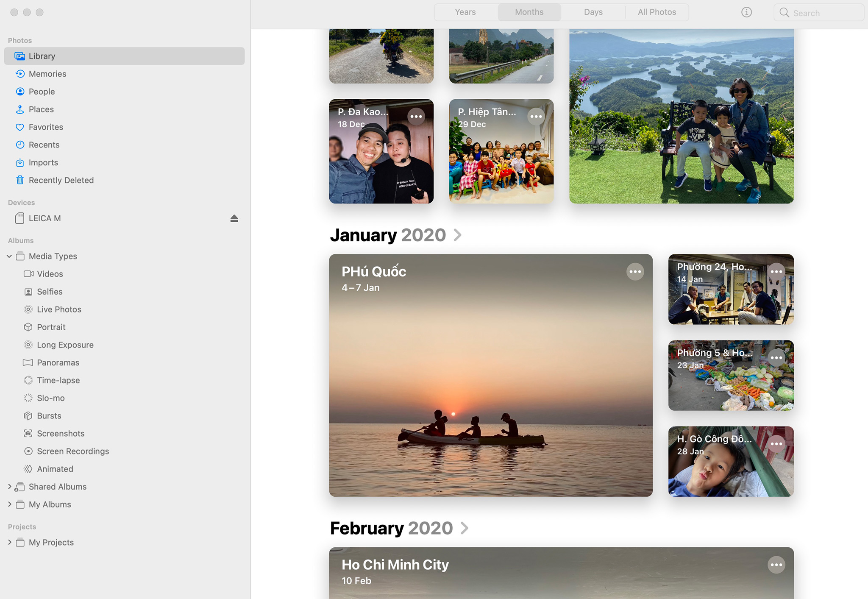868x599 pixels.
Task: Select the Recents clock icon
Action: (20, 145)
